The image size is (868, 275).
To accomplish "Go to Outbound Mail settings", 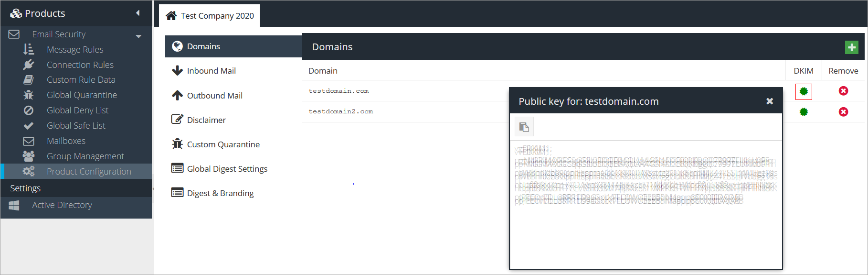I will [214, 96].
